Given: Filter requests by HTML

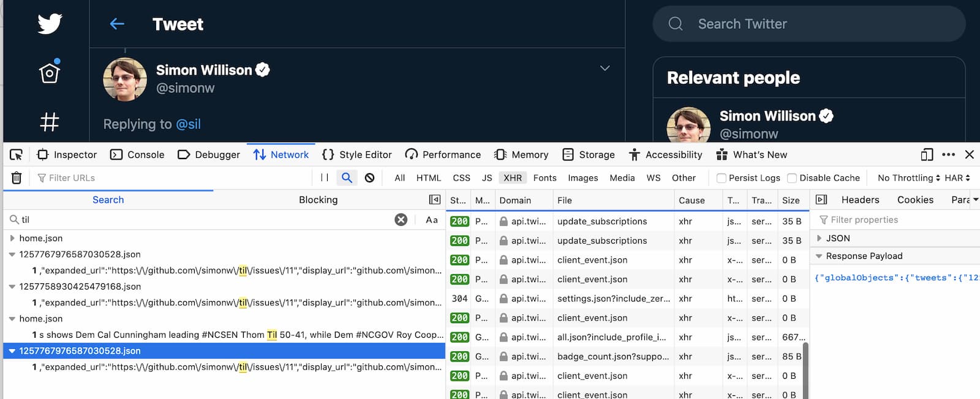Looking at the screenshot, I should [429, 178].
